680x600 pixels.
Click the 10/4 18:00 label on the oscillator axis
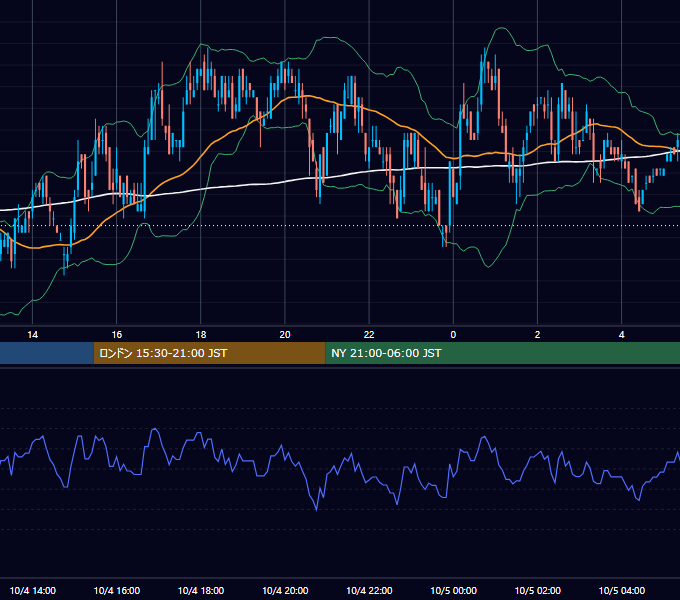[201, 590]
